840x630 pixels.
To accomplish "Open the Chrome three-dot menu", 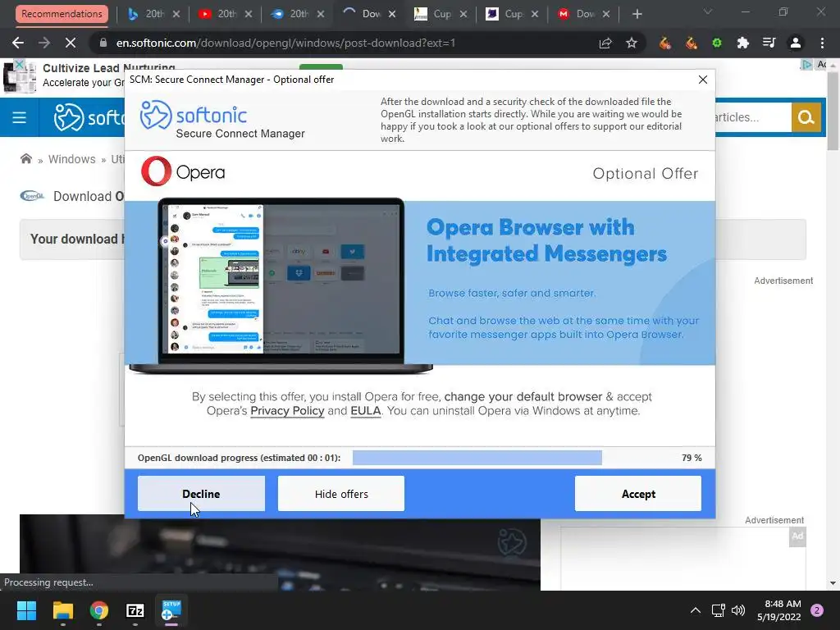I will tap(822, 43).
